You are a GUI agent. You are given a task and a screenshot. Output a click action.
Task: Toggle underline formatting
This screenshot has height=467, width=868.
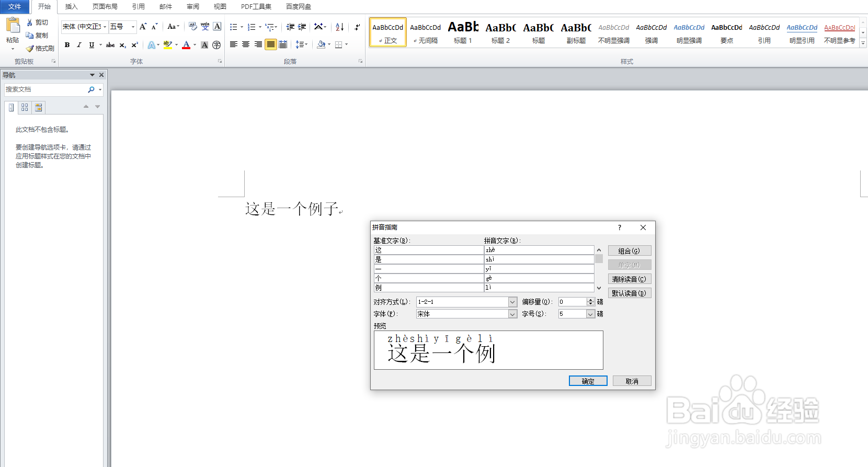(92, 45)
